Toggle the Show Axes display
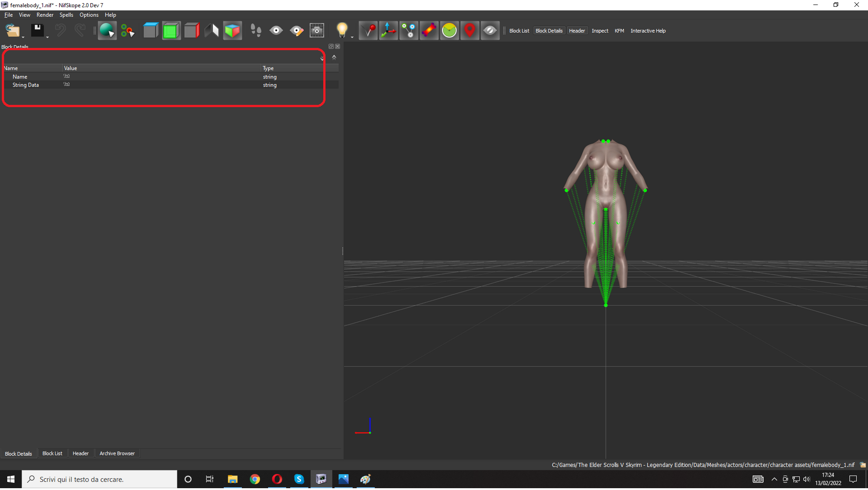The height and width of the screenshot is (490, 868). [389, 31]
